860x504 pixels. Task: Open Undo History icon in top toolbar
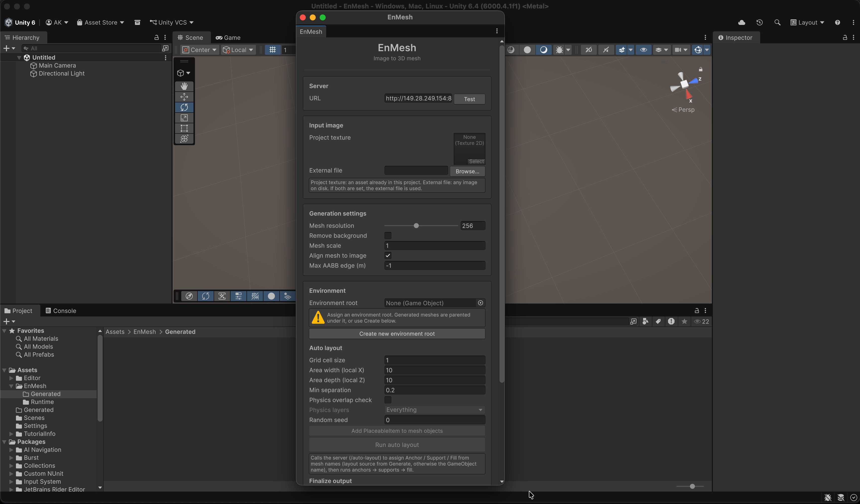coord(759,22)
